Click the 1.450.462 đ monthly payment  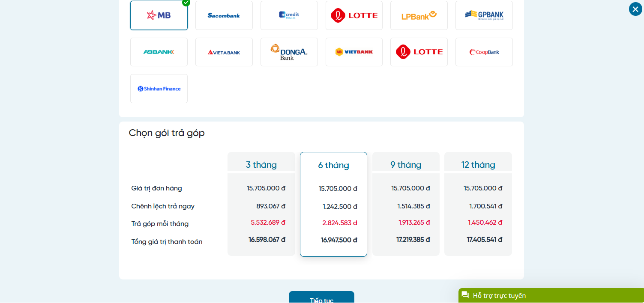[x=485, y=223]
